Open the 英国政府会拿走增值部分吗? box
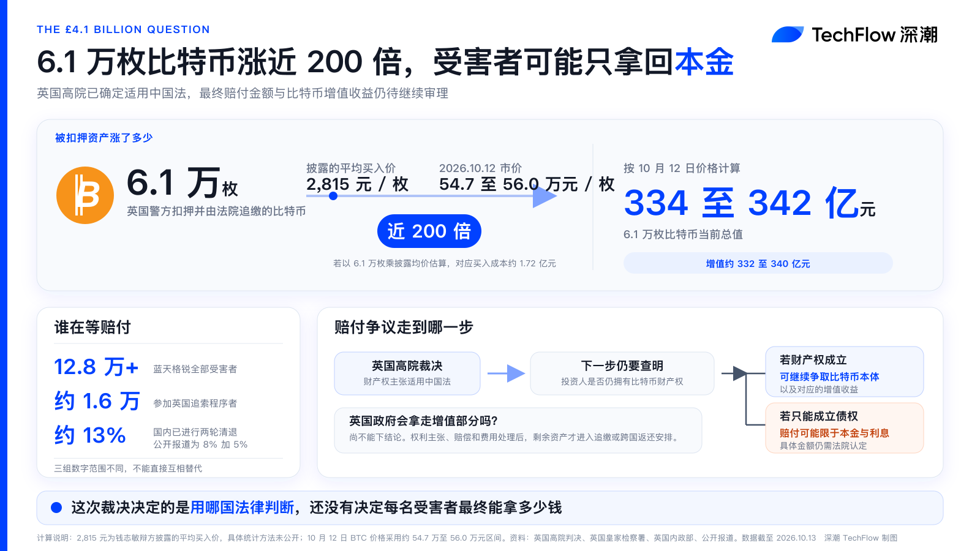The image size is (980, 551). [518, 430]
